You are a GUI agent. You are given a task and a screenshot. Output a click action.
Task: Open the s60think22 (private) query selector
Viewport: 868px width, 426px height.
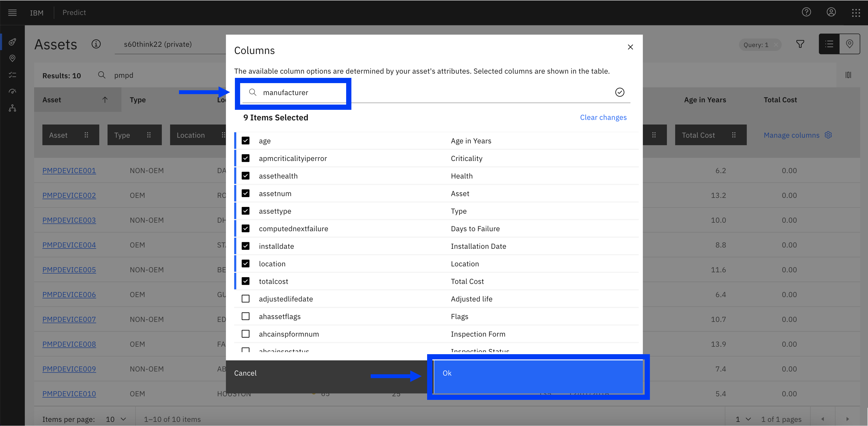(170, 44)
